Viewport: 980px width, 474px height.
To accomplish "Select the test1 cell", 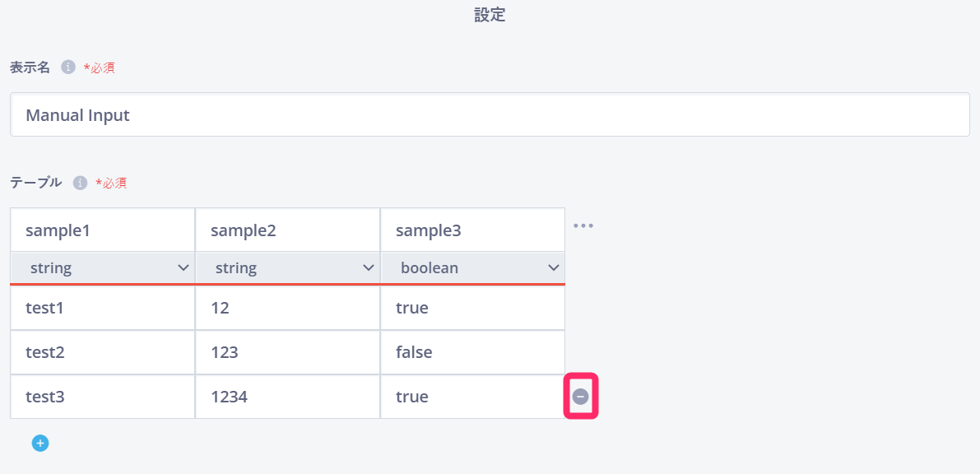I will coord(103,308).
